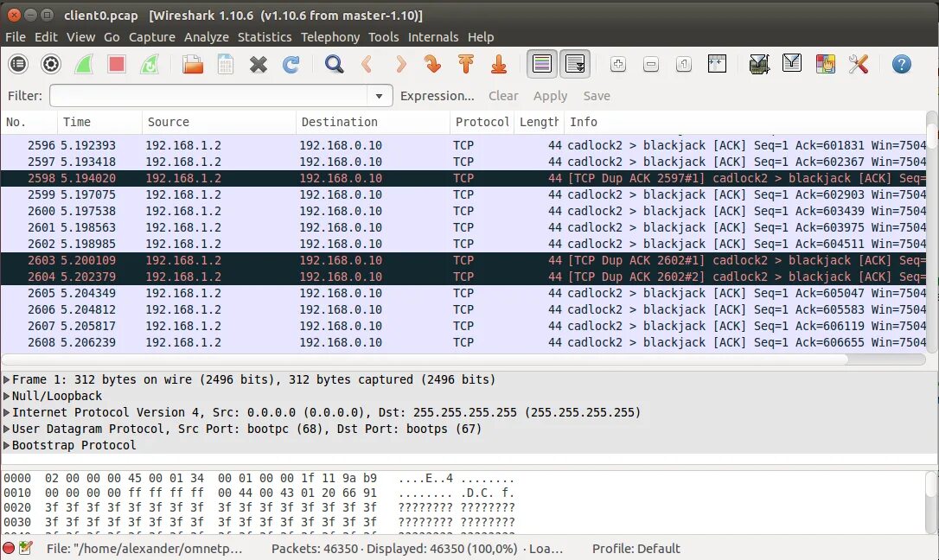This screenshot has width=939, height=560.
Task: Go forward in packet history
Action: pyautogui.click(x=400, y=64)
